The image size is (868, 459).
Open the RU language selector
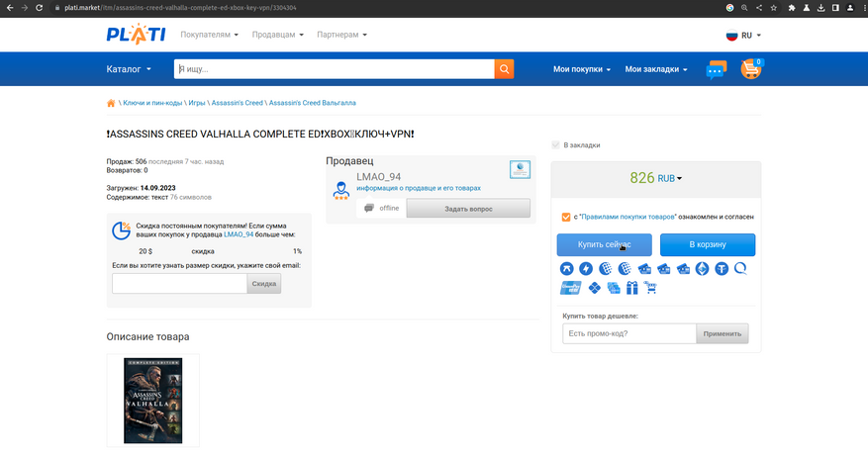(743, 36)
